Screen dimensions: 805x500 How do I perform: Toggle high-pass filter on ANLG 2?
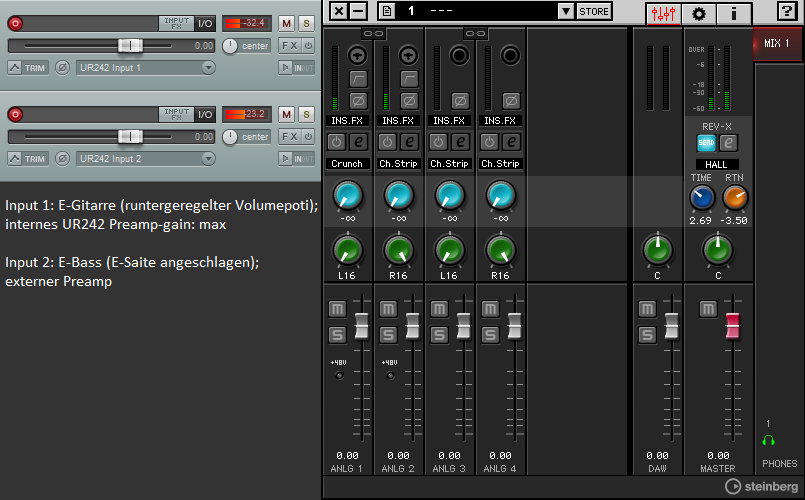coord(409,79)
